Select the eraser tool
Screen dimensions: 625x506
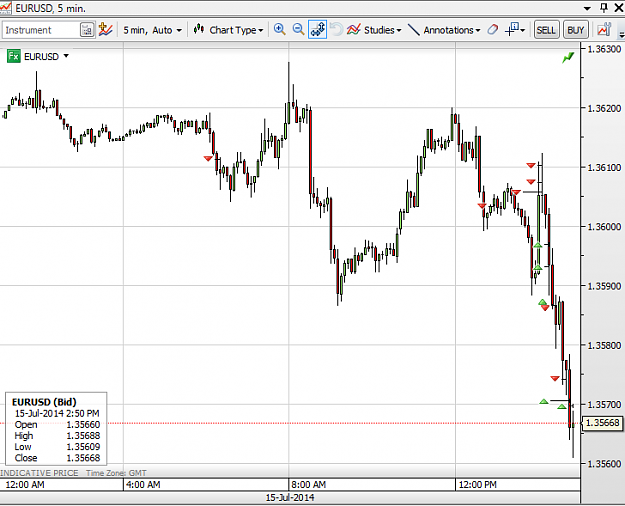493,30
